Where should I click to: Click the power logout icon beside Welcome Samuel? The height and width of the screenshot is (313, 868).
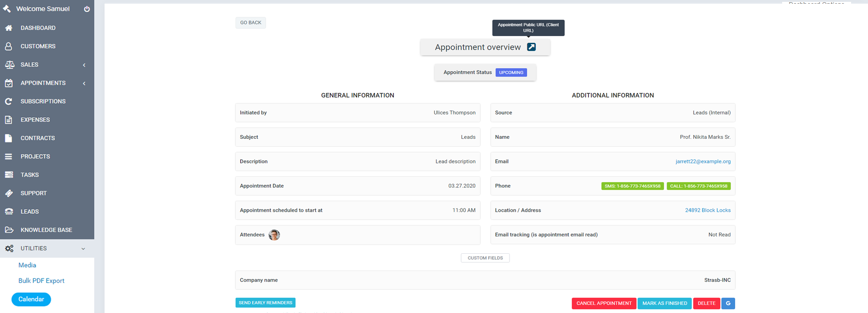87,9
